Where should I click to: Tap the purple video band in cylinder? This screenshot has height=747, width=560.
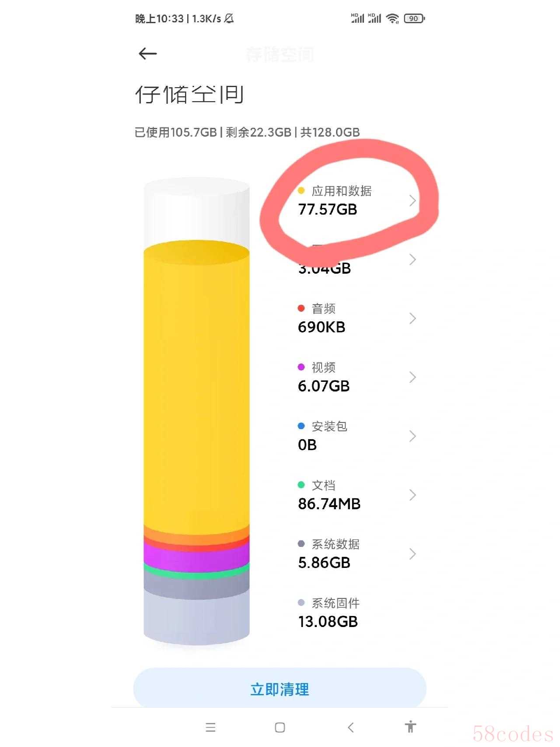pyautogui.click(x=196, y=557)
